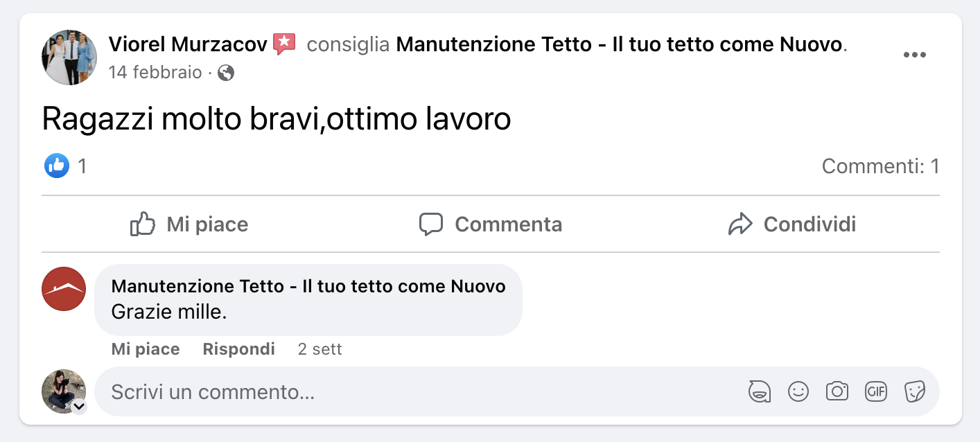Open the three-dots post options menu
This screenshot has width=980, height=442.
point(914,55)
